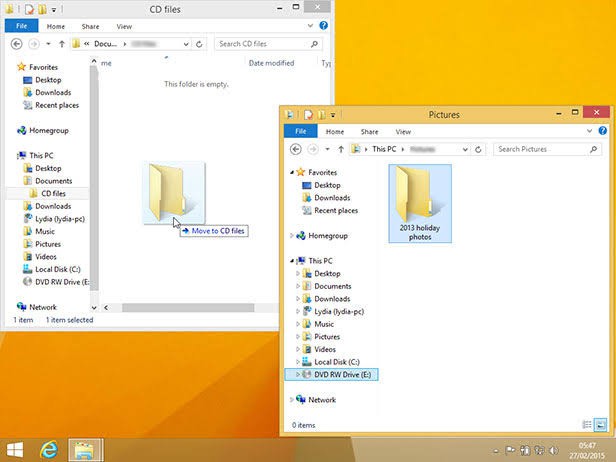Go back in the CD files window
The image size is (616, 462).
tap(16, 44)
